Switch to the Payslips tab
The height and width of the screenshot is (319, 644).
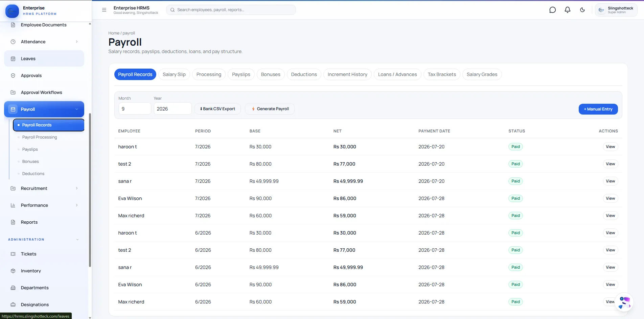(241, 74)
